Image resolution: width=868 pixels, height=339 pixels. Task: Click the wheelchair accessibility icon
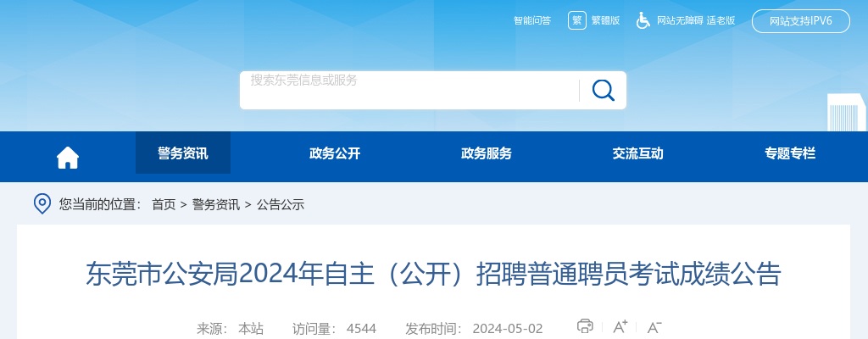click(643, 20)
